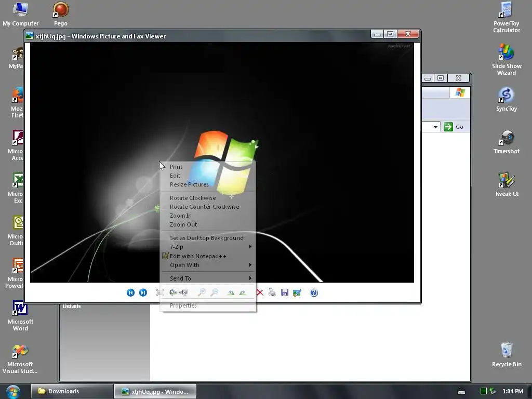Select Rotate Counter Clockwise menu item
This screenshot has width=532, height=399.
pyautogui.click(x=208, y=207)
